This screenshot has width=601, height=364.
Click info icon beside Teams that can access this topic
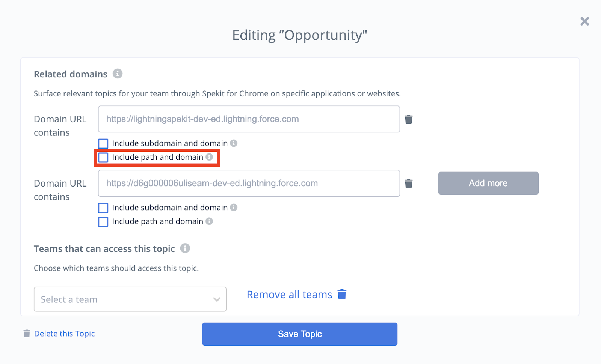tap(185, 248)
